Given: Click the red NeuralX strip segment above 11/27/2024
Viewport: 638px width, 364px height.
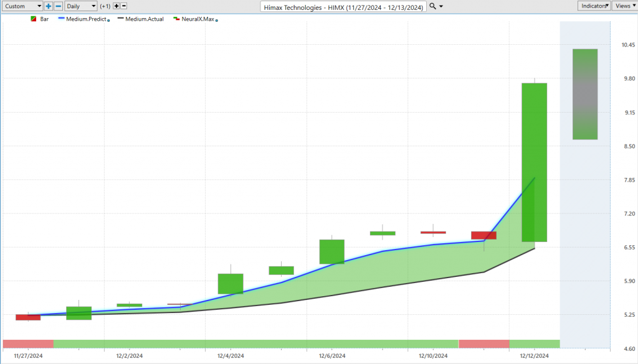Looking at the screenshot, I should (x=28, y=343).
